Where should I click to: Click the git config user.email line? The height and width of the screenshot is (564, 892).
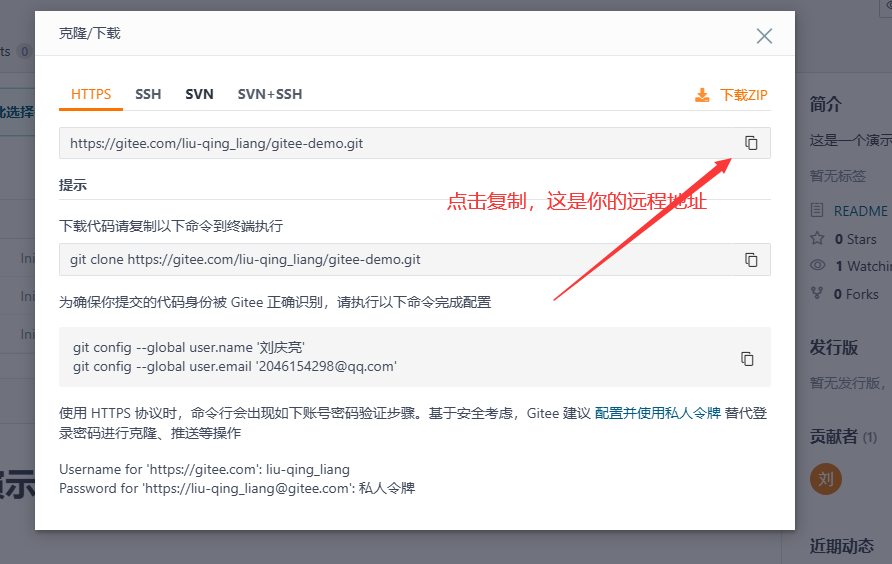coord(234,367)
